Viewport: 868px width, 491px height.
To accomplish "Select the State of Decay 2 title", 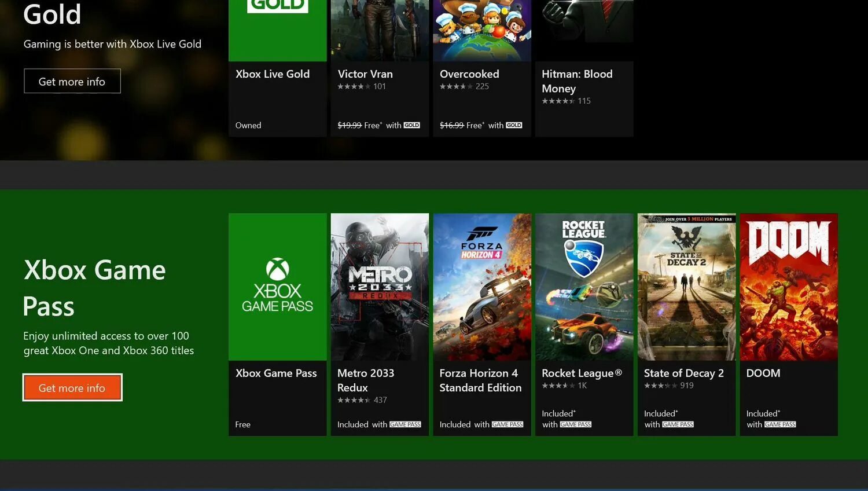I will tap(684, 373).
